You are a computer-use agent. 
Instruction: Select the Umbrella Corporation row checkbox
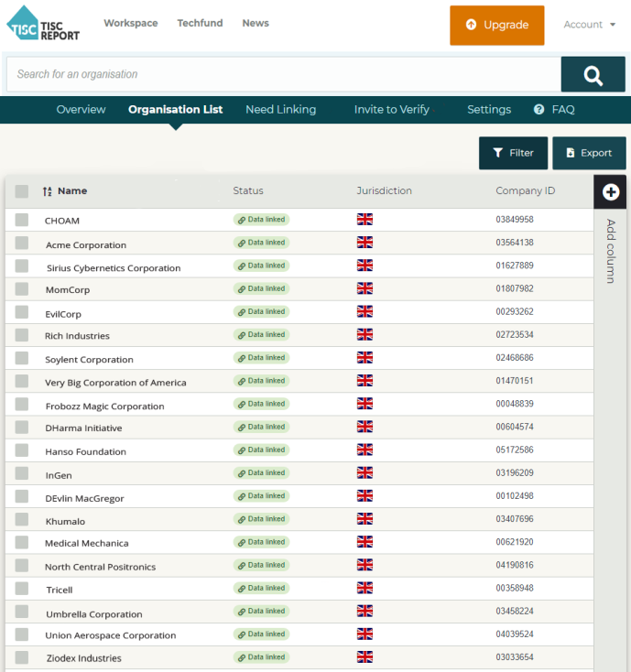pos(22,612)
